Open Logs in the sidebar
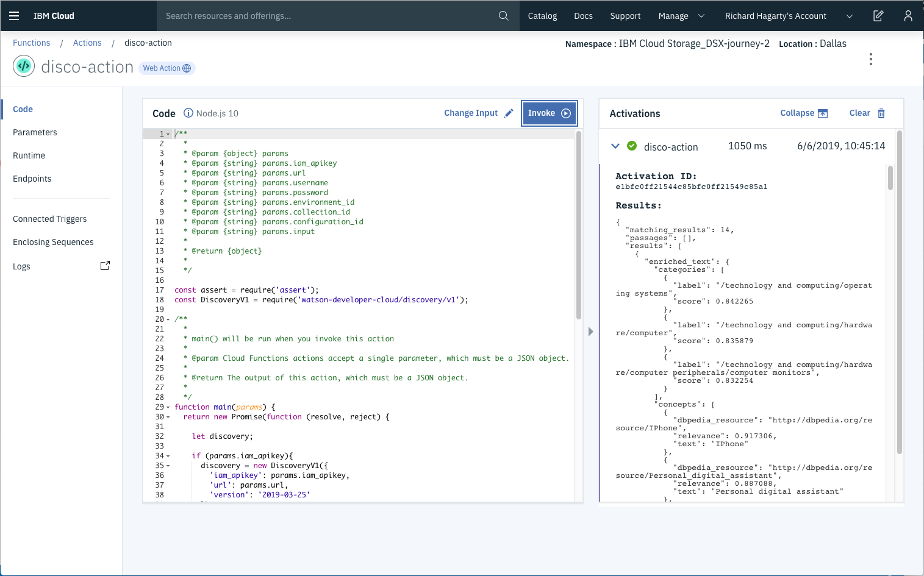Viewport: 924px width, 576px height. (x=21, y=266)
